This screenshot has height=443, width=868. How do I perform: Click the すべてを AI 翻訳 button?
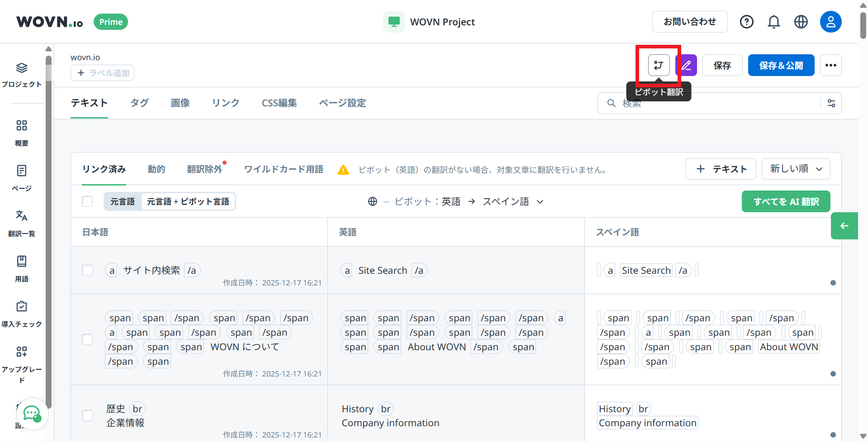(x=786, y=201)
